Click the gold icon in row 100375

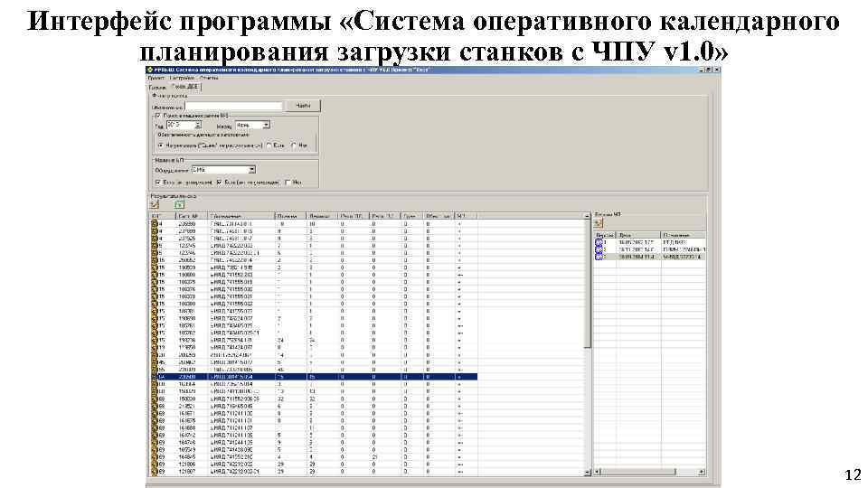click(x=155, y=282)
